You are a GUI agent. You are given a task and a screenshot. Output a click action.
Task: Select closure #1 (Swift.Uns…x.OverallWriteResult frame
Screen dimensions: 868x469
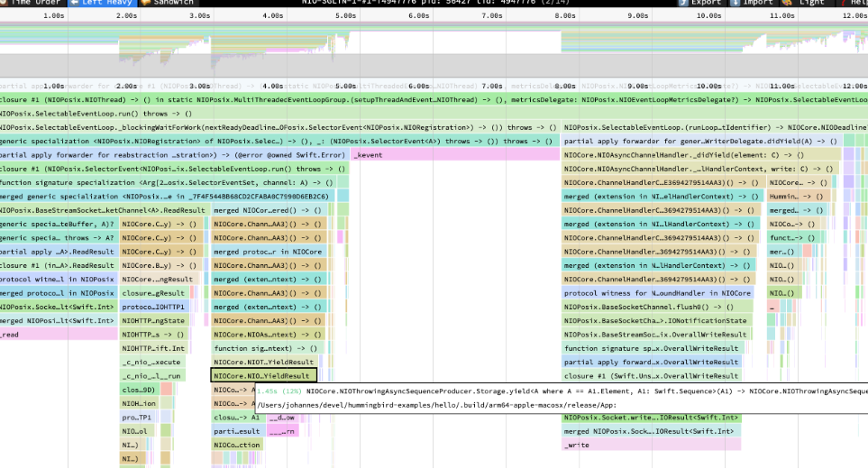[x=652, y=376]
